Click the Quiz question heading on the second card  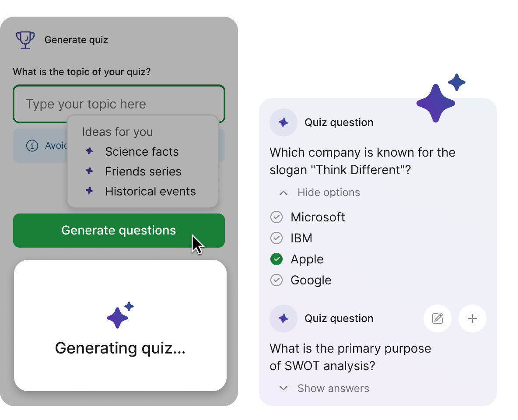(339, 318)
